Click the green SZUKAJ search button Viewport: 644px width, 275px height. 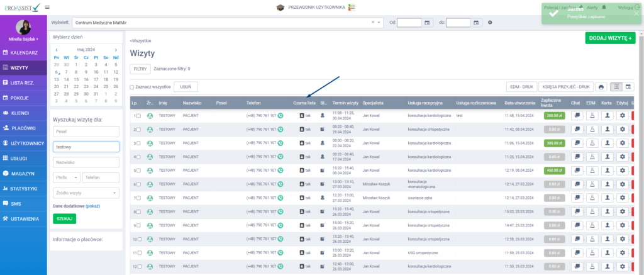coord(64,218)
